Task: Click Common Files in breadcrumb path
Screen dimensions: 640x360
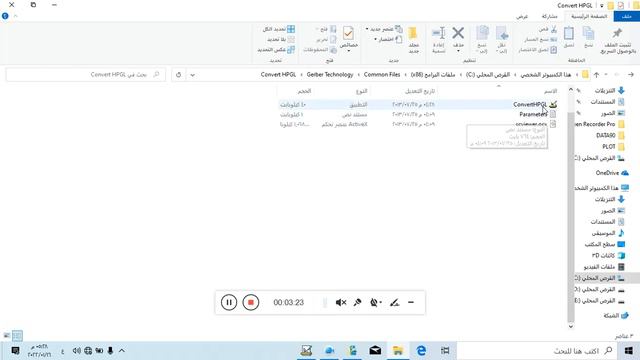Action: [x=382, y=75]
